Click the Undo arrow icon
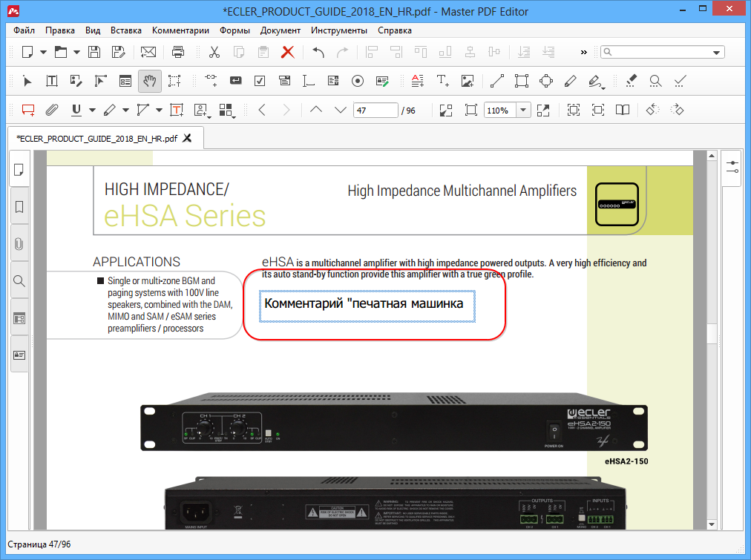The image size is (751, 560). (x=318, y=52)
